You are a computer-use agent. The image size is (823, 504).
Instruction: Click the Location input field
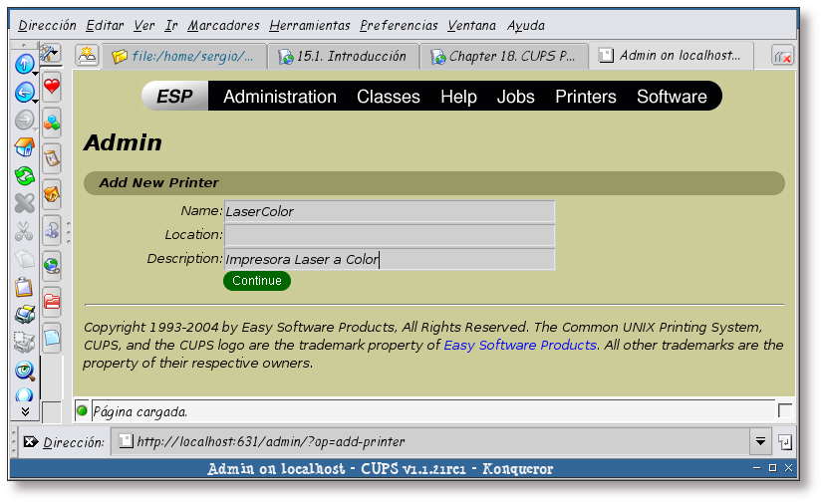[x=389, y=235]
